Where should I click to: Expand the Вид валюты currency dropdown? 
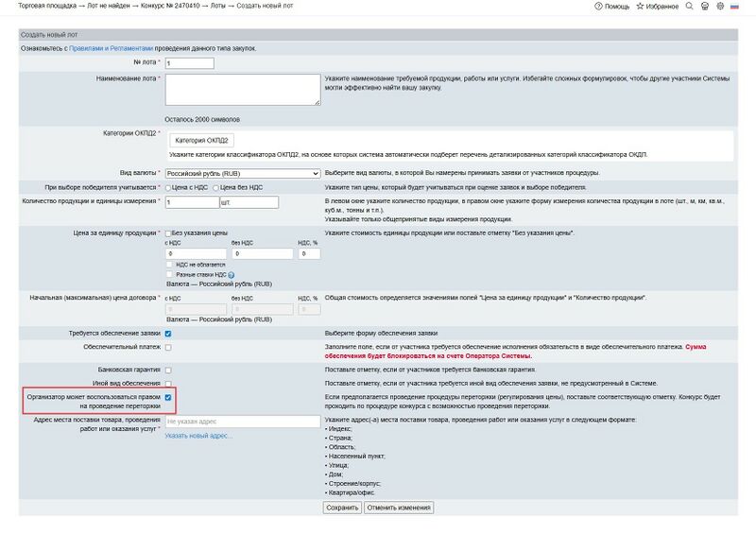click(243, 173)
